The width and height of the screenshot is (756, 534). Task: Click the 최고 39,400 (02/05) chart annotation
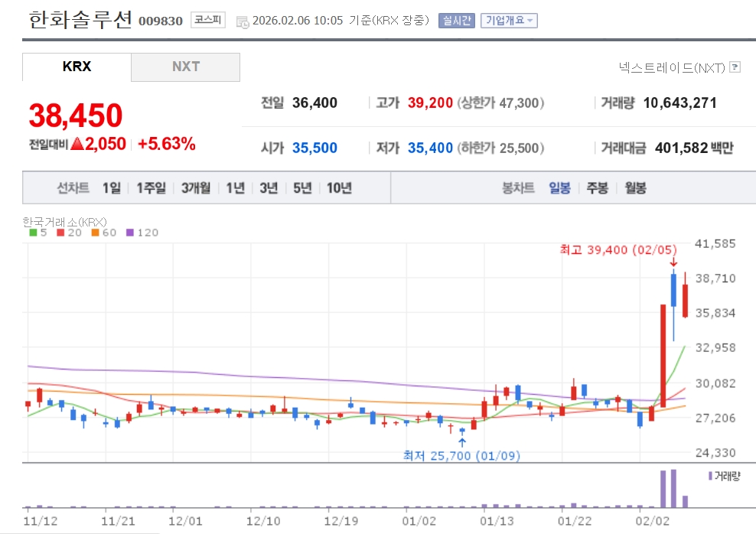(x=618, y=249)
